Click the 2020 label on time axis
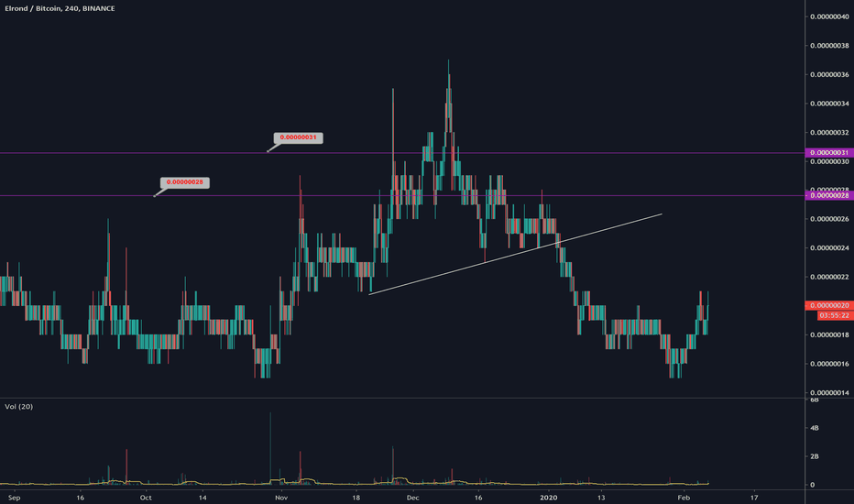This screenshot has height=504, width=854. click(x=549, y=498)
